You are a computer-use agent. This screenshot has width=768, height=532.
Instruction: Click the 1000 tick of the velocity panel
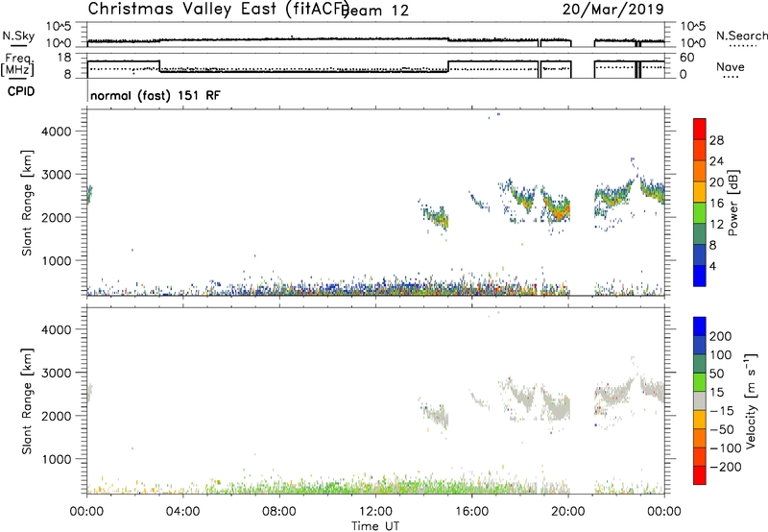coord(56,459)
